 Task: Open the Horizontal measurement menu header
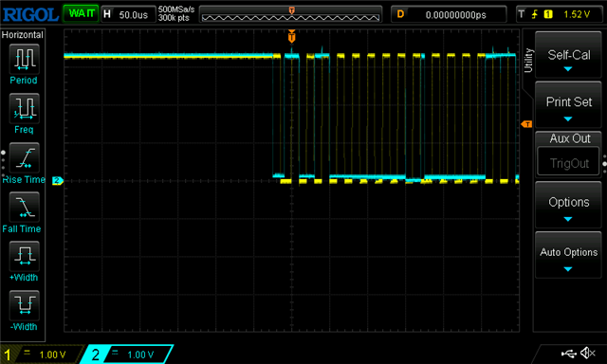tap(23, 35)
